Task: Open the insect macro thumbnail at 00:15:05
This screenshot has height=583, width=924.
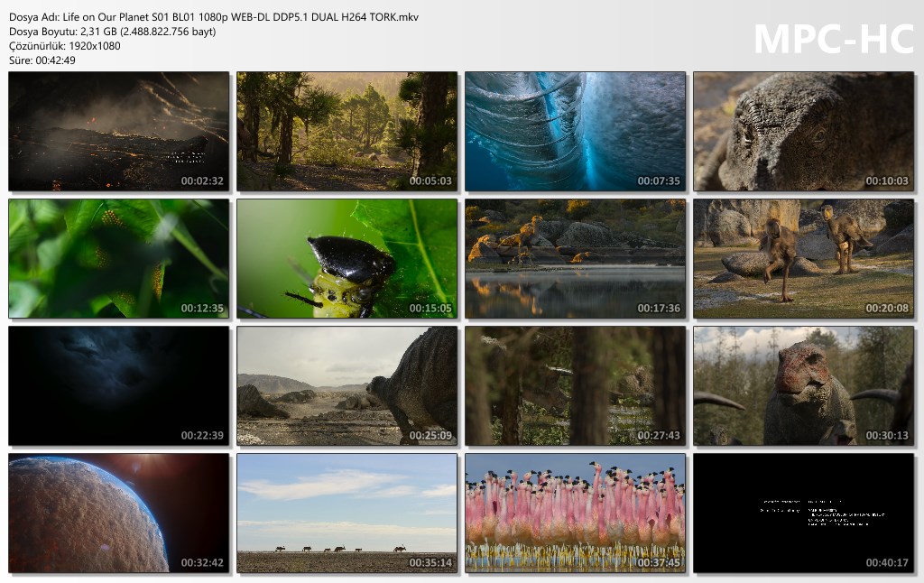Action: point(346,259)
